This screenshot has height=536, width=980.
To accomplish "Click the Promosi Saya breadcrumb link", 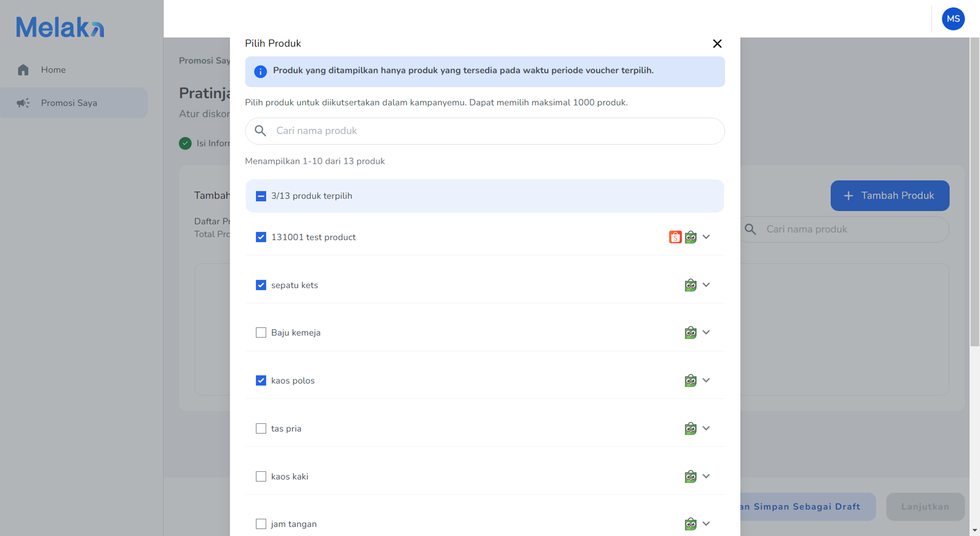I will 204,61.
